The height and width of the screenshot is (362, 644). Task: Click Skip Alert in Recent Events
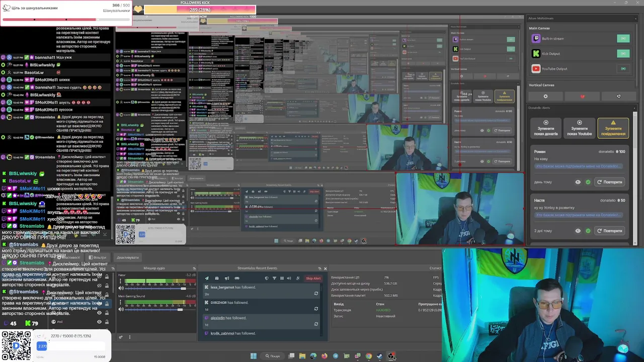pos(313,278)
